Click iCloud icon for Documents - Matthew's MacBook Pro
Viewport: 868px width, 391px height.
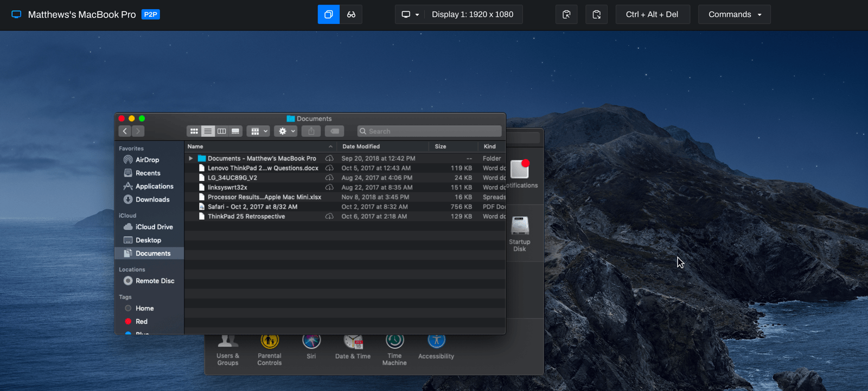[x=329, y=159]
